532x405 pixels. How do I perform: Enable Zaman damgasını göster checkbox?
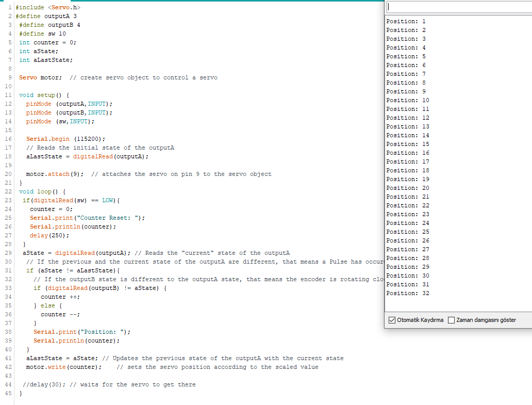click(x=451, y=320)
